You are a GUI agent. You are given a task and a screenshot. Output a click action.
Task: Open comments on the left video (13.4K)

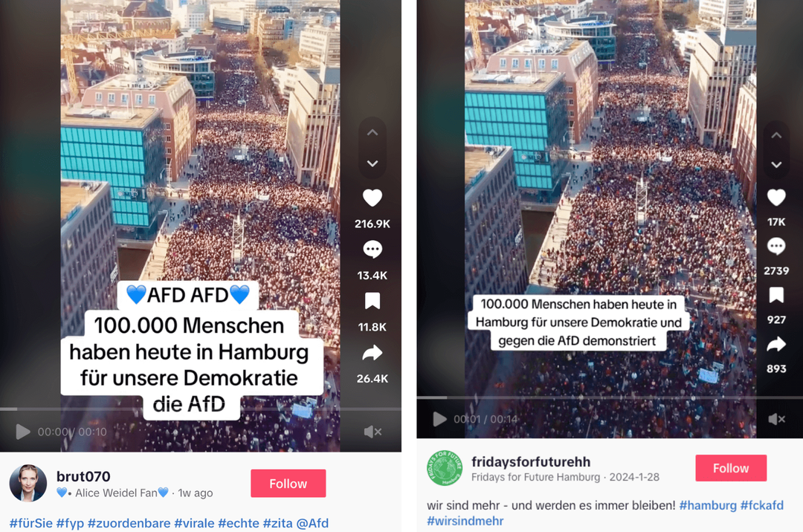[373, 250]
